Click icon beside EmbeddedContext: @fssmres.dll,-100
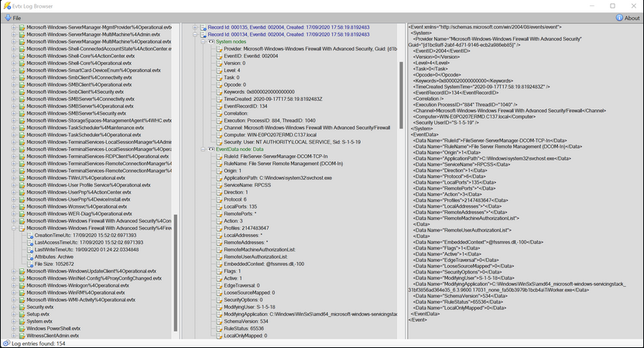The width and height of the screenshot is (644, 348). click(x=219, y=264)
